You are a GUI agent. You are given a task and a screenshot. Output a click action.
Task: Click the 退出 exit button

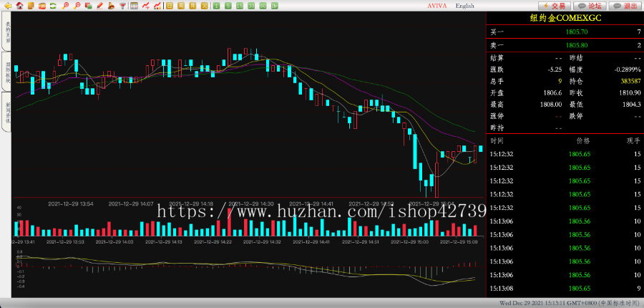(x=625, y=6)
